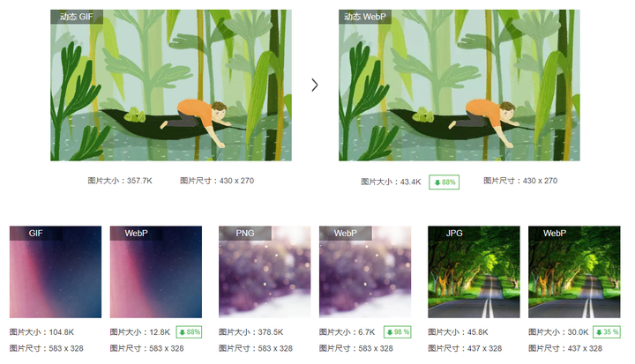Select the WebP purple bokeh sample image
Viewport: 635px width, 364px height.
pyautogui.click(x=365, y=271)
